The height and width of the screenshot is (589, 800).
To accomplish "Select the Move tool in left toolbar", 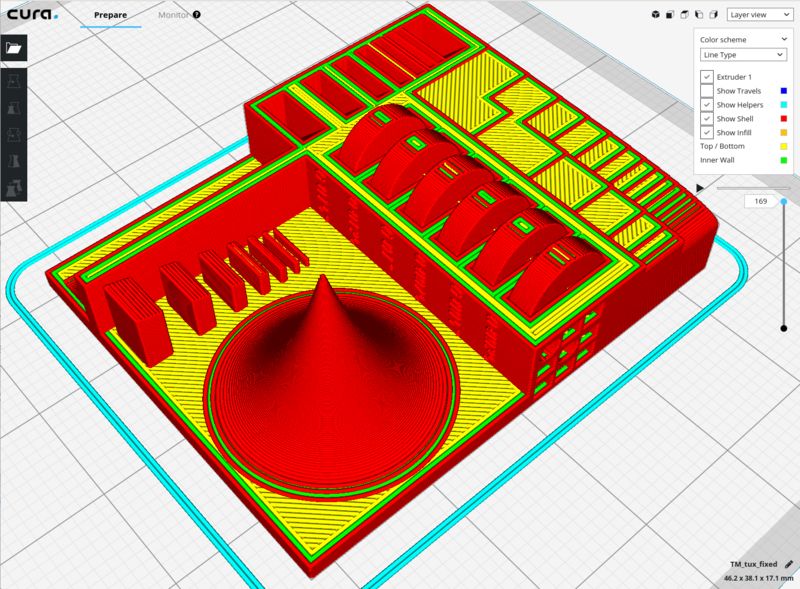I will tap(14, 81).
